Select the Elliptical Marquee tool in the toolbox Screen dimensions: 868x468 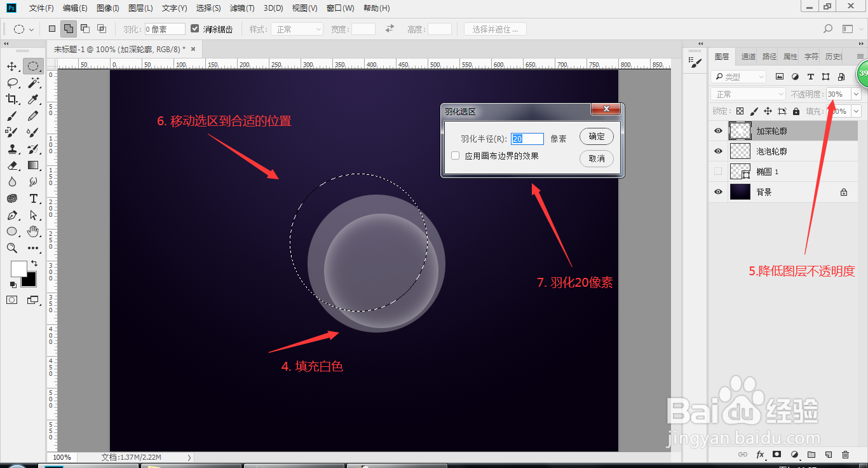[33, 66]
